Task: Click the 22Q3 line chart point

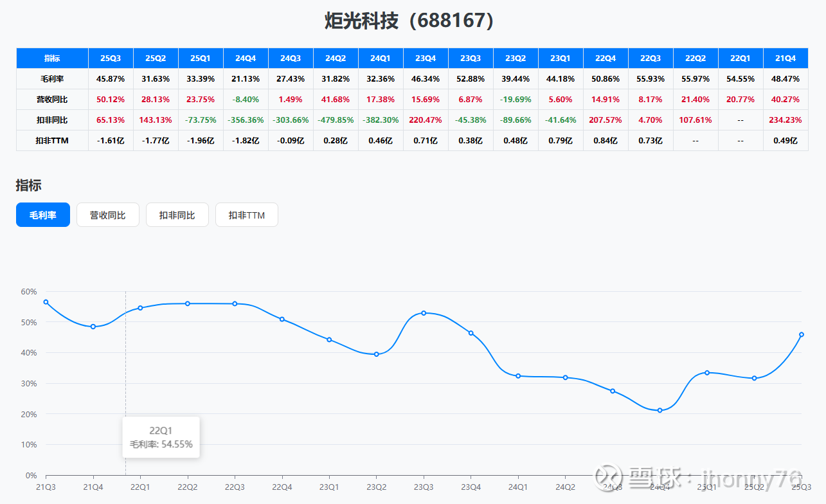Action: pyautogui.click(x=235, y=303)
